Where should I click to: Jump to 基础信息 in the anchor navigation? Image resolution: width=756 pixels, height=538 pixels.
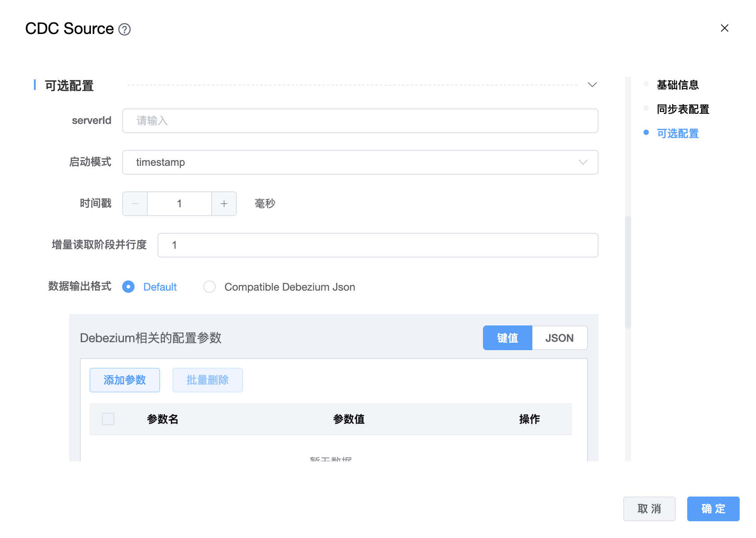click(x=677, y=85)
